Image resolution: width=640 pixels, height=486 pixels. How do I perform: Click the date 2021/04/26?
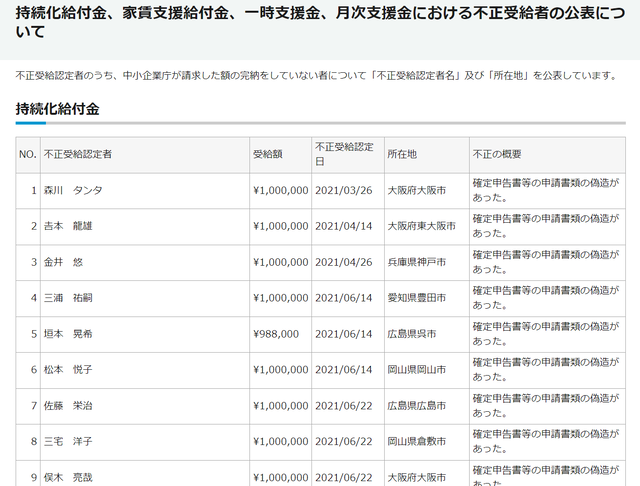(344, 262)
